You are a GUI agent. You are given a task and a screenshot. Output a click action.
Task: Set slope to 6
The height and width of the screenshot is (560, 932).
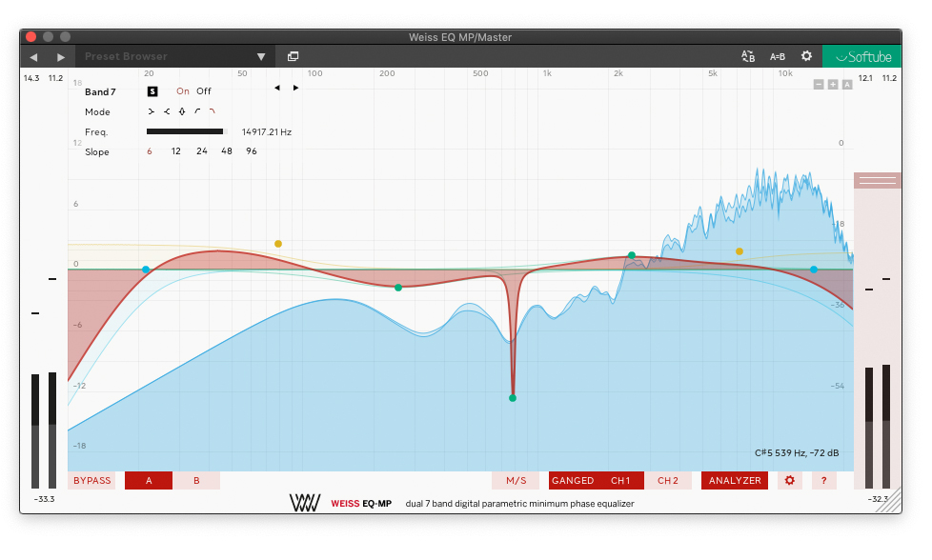(150, 151)
